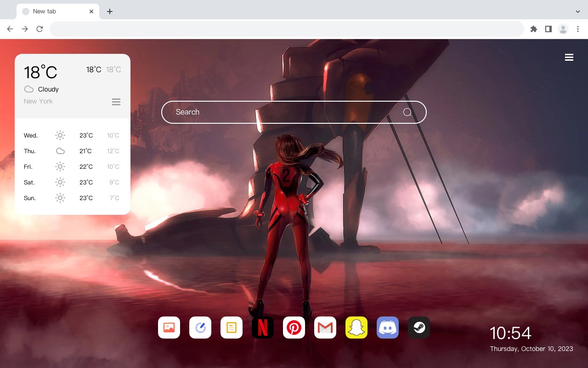This screenshot has width=588, height=368.
Task: Open the browser Extensions puzzle icon
Action: pyautogui.click(x=534, y=29)
